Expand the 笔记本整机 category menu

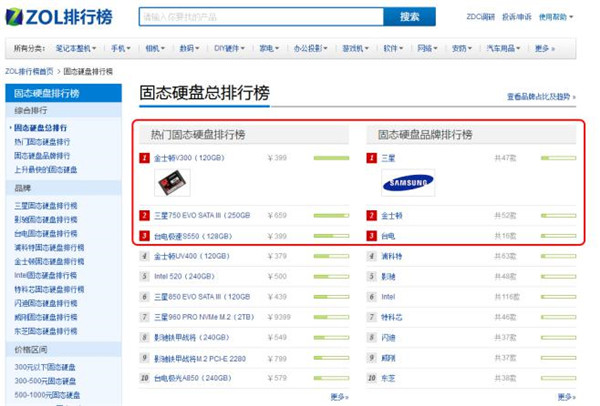click(76, 48)
